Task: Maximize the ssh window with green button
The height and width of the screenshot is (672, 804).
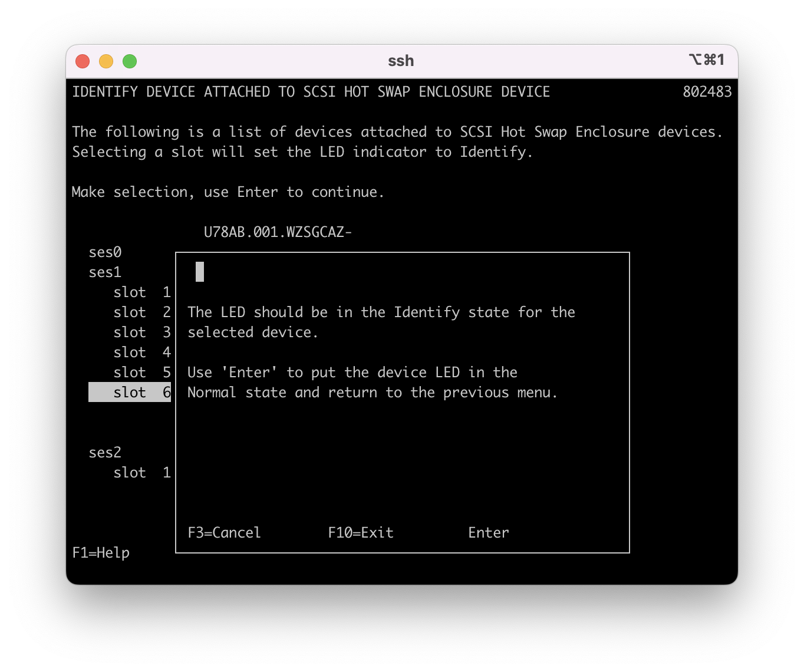Action: (x=130, y=61)
